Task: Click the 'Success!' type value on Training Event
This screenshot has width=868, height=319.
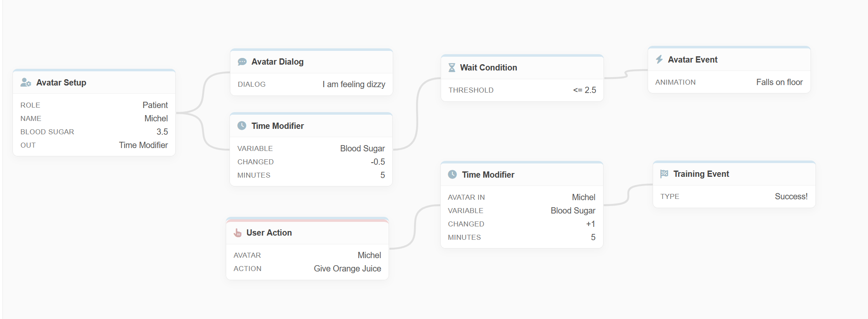Action: (791, 196)
